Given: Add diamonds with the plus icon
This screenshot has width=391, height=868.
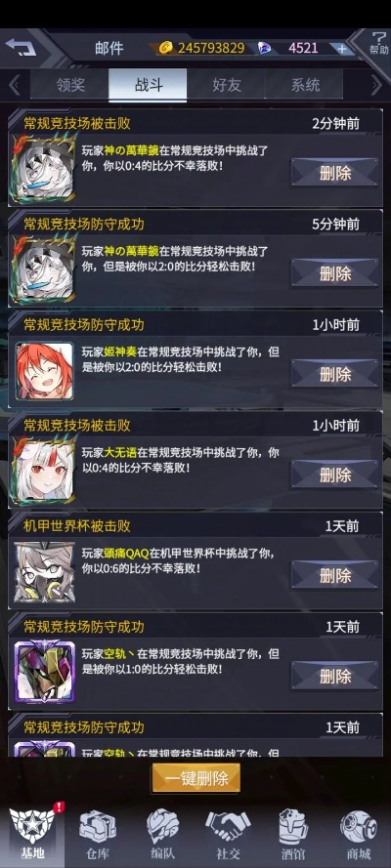Looking at the screenshot, I should (x=342, y=48).
